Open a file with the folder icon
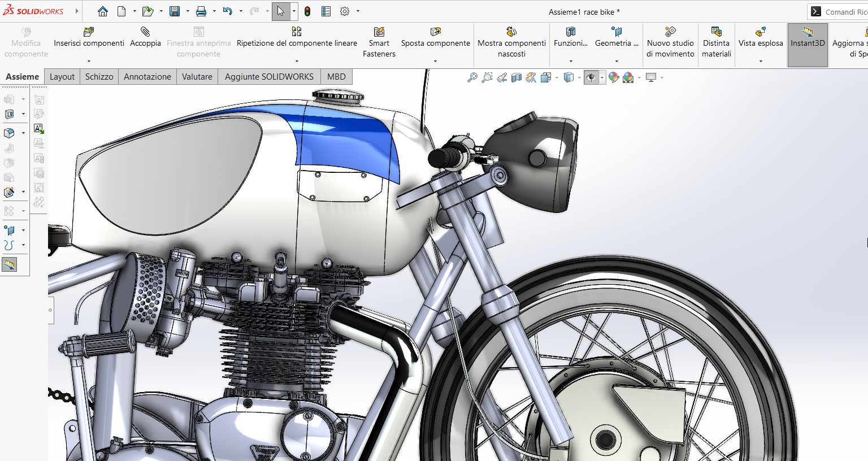The image size is (868, 461). pos(147,11)
